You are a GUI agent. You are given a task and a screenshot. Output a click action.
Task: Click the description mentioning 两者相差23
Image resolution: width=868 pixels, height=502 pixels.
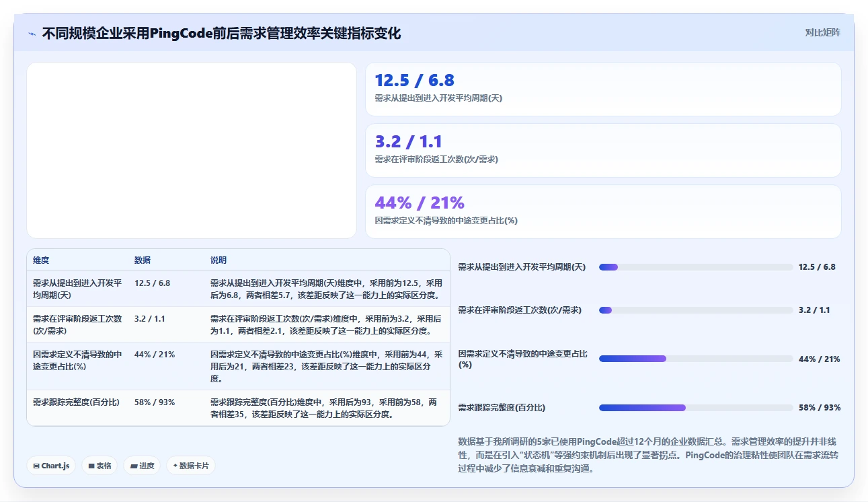[326, 366]
